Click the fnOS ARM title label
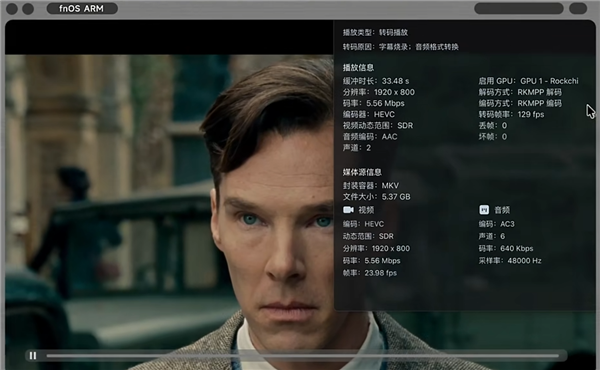 click(x=82, y=8)
